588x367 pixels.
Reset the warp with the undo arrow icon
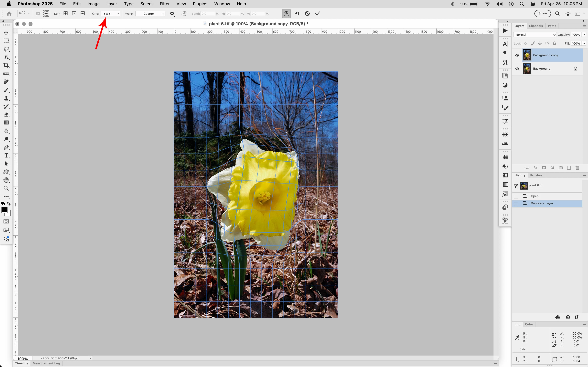(297, 14)
